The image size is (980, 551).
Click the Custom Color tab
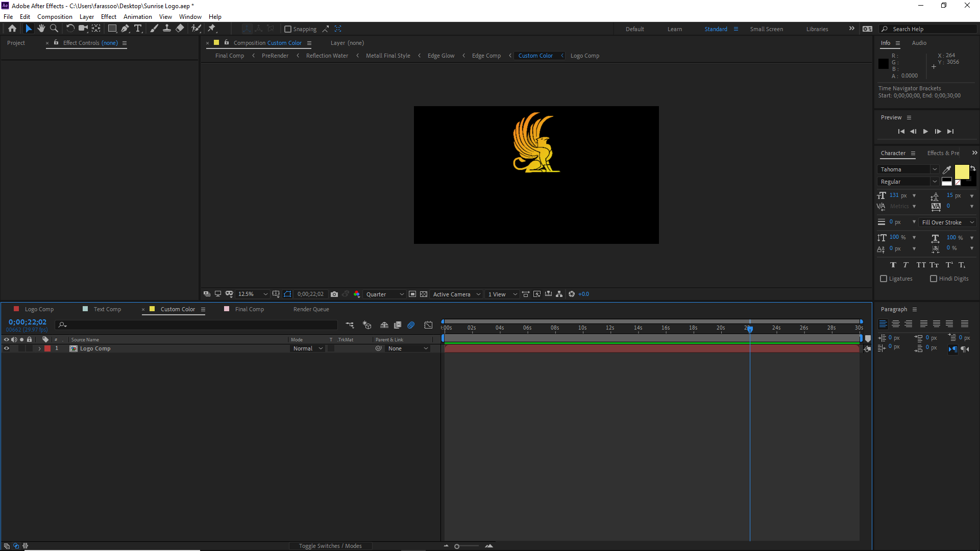click(177, 309)
